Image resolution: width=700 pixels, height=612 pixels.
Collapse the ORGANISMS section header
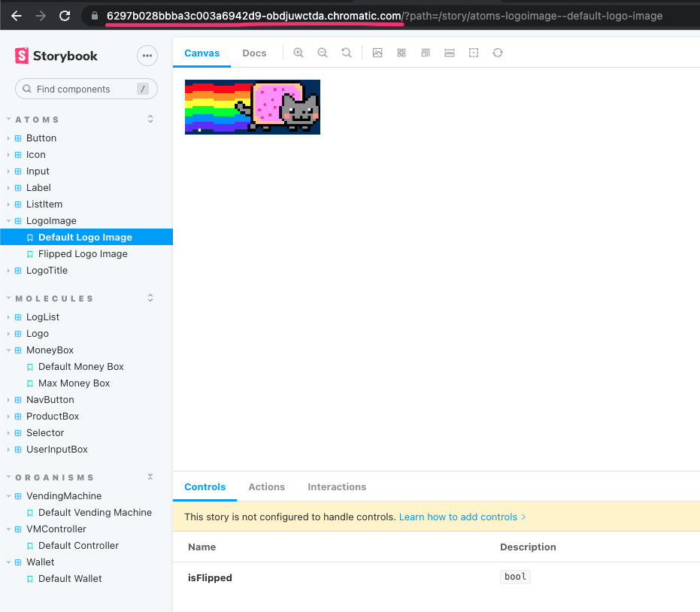(54, 477)
